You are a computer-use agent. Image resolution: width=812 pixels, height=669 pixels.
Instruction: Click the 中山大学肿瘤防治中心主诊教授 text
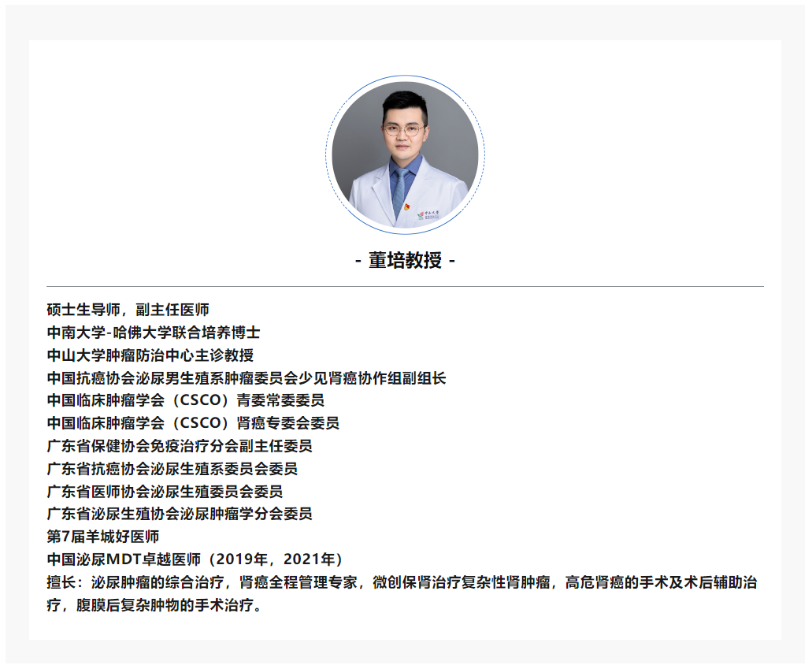(150, 355)
